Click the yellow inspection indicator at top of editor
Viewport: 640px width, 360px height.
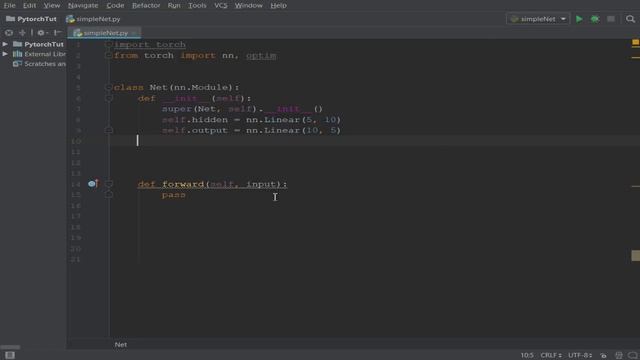coord(636,42)
